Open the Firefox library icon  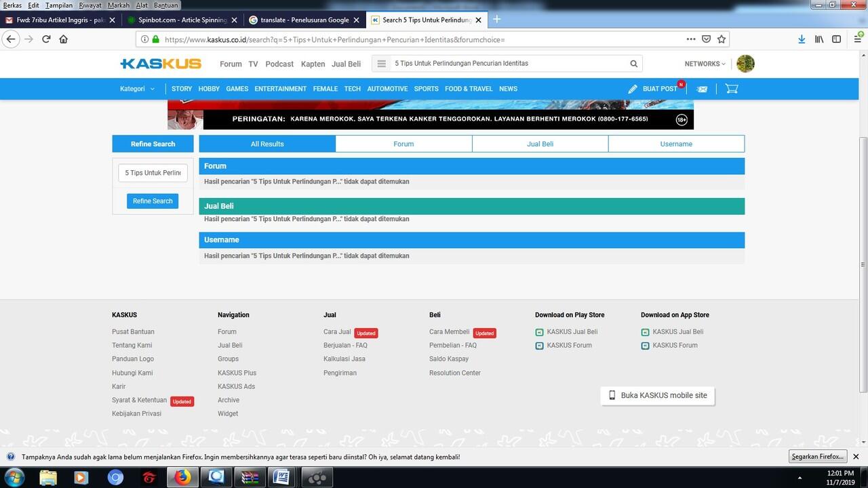pyautogui.click(x=819, y=39)
